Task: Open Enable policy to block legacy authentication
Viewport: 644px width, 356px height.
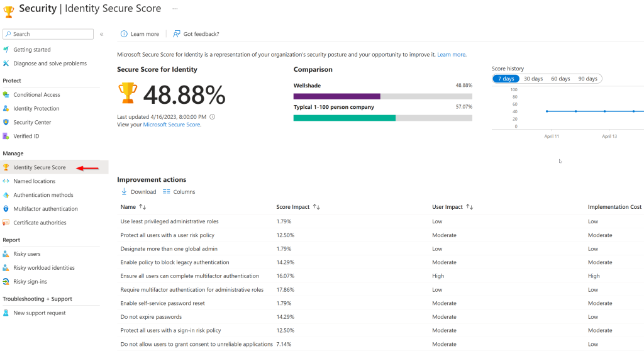Action: click(175, 262)
